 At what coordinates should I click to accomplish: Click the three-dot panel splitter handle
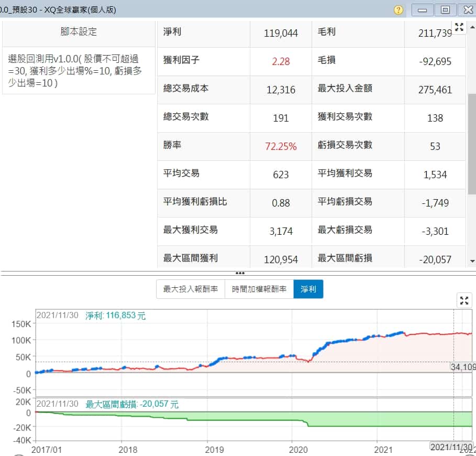(x=240, y=273)
